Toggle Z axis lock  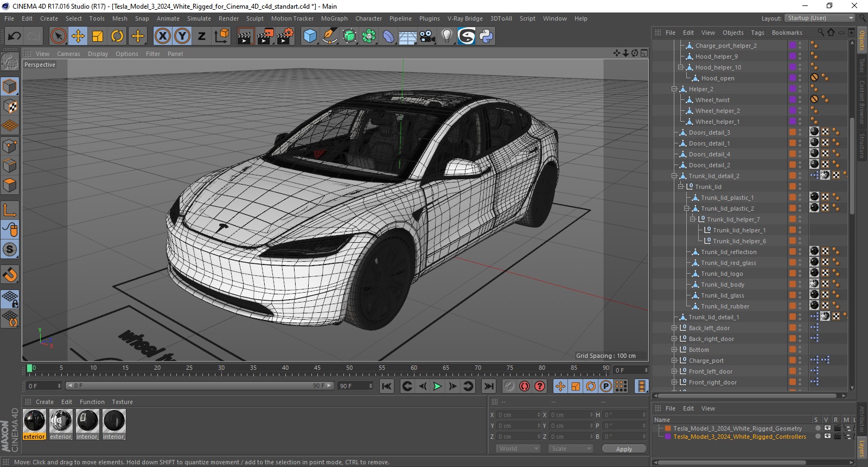click(202, 36)
